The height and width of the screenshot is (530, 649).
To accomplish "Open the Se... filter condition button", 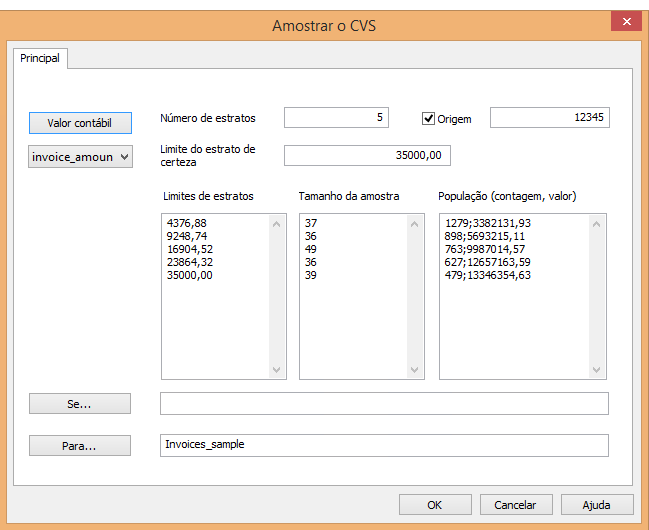I will click(80, 404).
